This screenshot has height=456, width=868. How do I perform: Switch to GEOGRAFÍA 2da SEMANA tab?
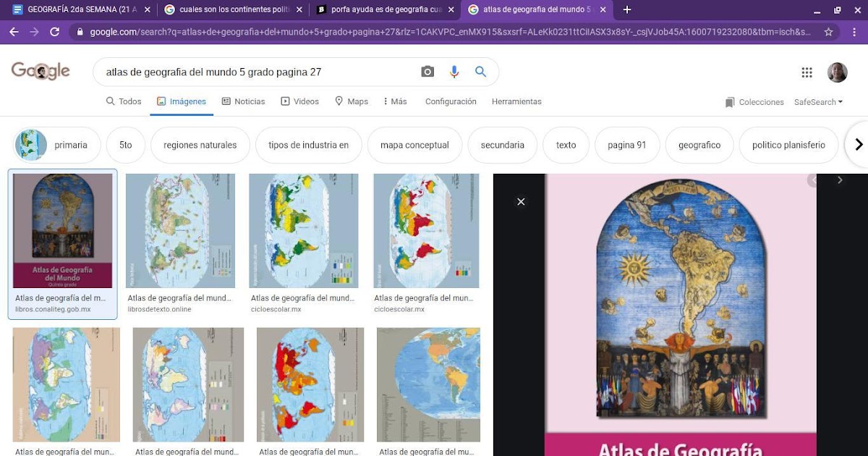[x=81, y=9]
